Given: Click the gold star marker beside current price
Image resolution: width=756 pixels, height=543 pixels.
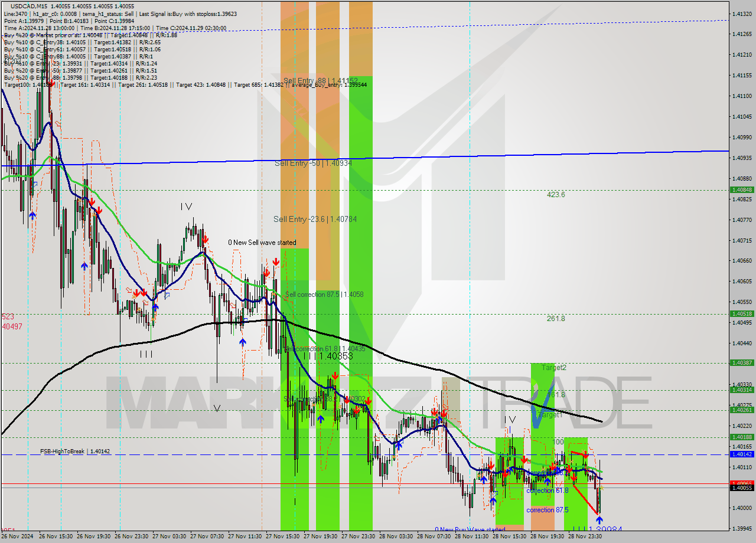Looking at the screenshot, I should tap(602, 488).
